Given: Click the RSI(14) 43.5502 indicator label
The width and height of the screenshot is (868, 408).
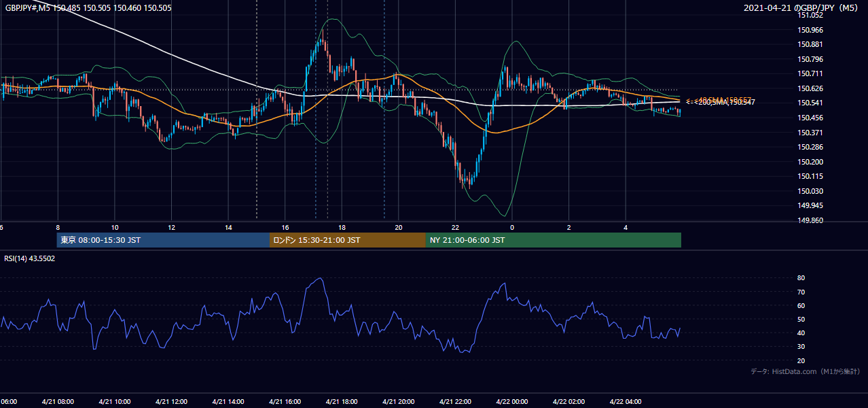Looking at the screenshot, I should pyautogui.click(x=30, y=258).
